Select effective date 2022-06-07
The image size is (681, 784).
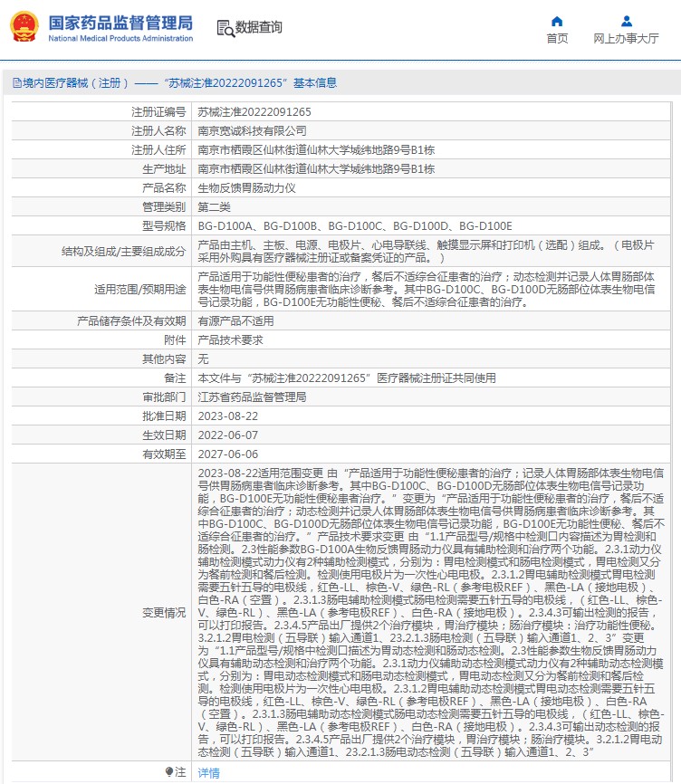pos(228,435)
